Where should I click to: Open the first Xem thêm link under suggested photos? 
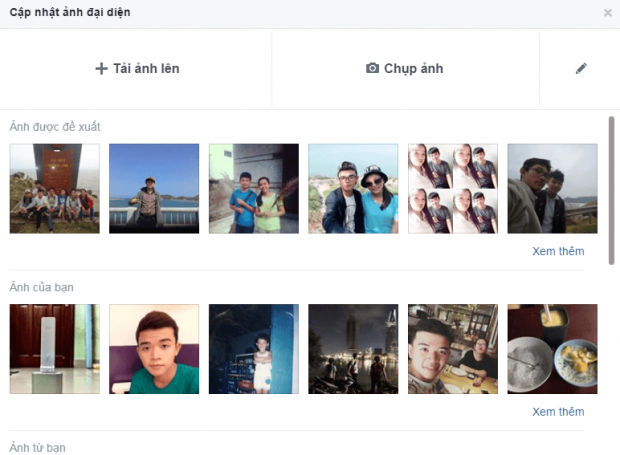[x=558, y=251]
